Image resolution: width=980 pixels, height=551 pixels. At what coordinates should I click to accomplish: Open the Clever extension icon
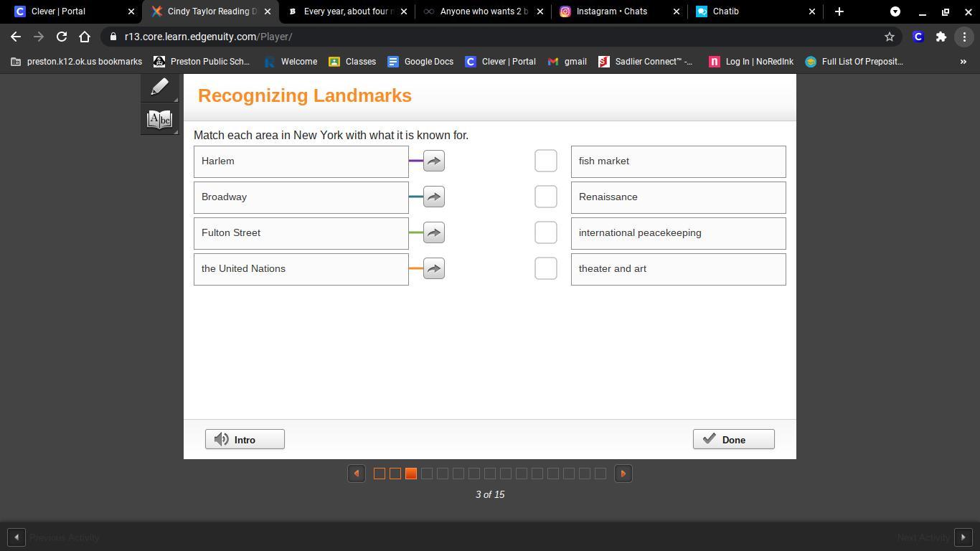(x=918, y=37)
